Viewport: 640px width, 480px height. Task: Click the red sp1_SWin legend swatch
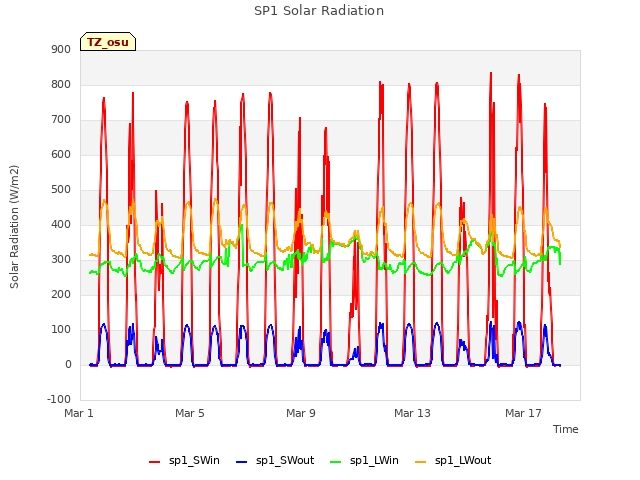tap(155, 462)
